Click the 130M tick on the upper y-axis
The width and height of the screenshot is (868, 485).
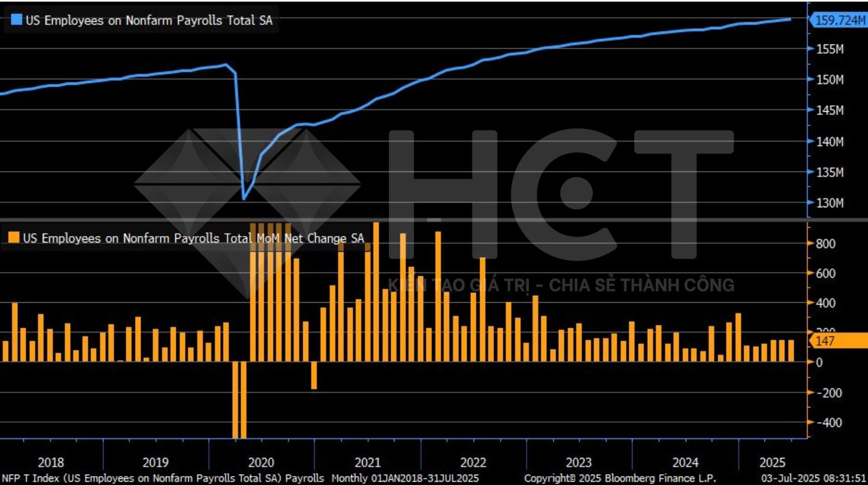(830, 203)
